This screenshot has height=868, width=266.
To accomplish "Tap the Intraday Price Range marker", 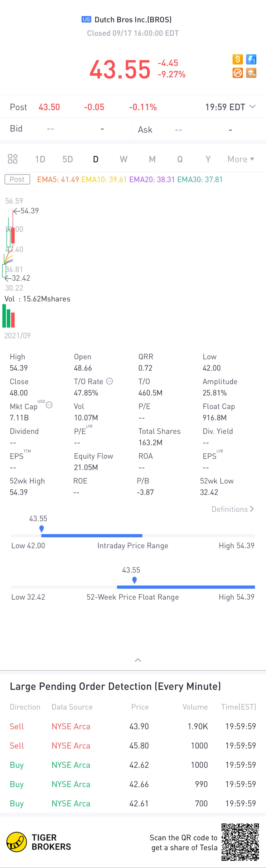I will pos(41,529).
